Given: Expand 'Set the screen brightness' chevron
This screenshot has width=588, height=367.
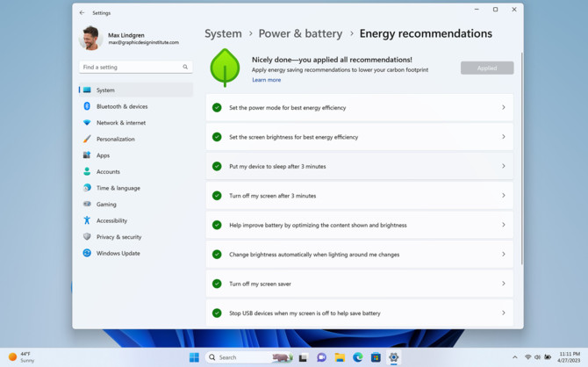Looking at the screenshot, I should 504,137.
